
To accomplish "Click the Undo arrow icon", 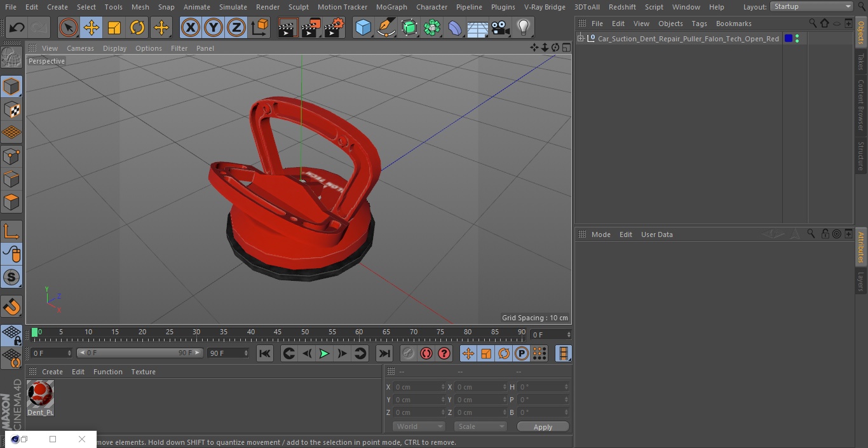I will coord(17,27).
